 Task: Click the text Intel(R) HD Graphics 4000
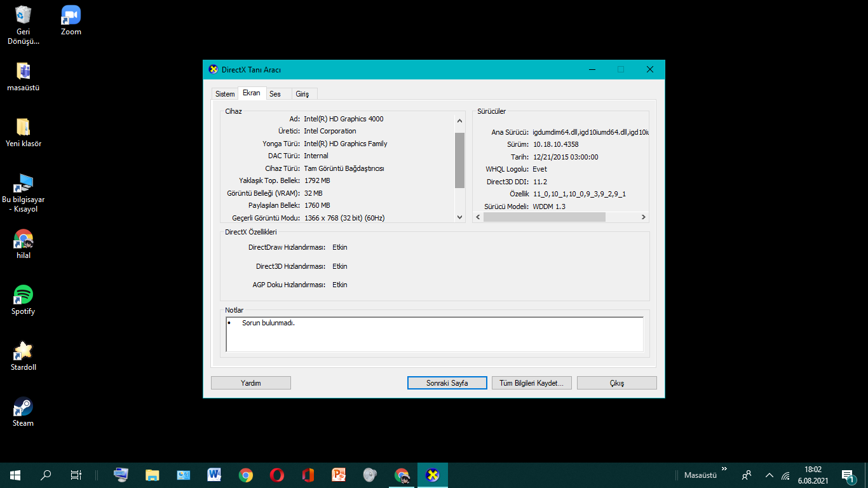343,119
